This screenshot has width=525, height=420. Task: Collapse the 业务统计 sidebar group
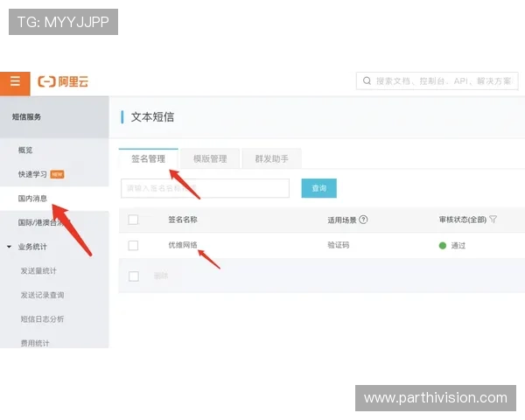10,247
